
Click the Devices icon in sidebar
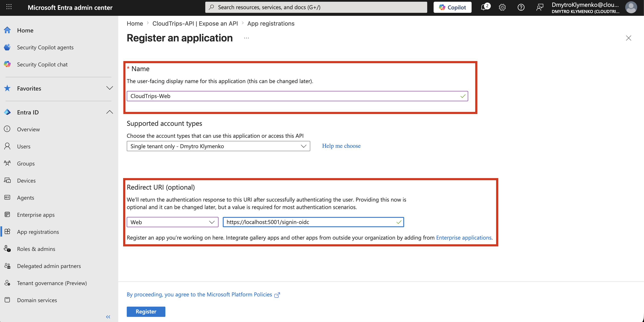[x=7, y=180]
